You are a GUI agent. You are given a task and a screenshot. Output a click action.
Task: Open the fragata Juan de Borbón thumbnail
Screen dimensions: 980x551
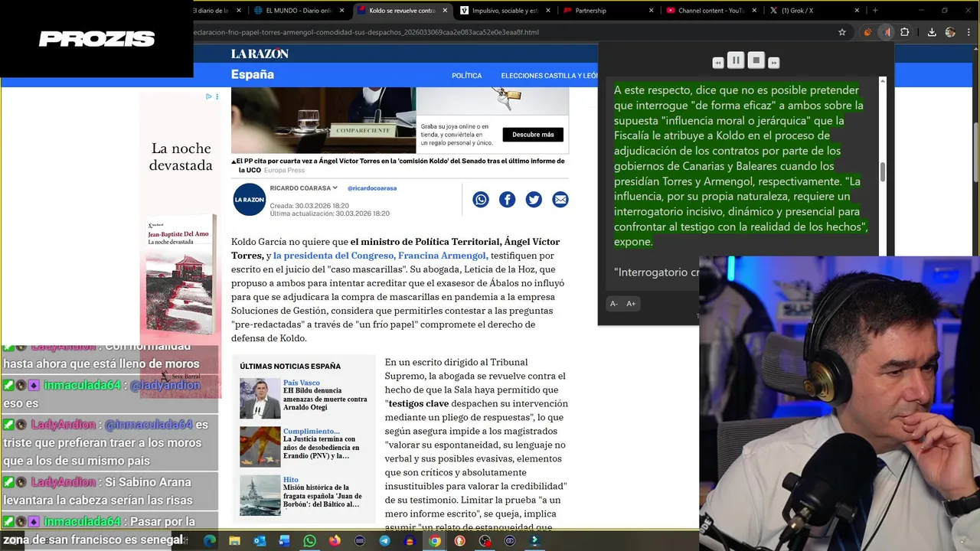tap(260, 495)
